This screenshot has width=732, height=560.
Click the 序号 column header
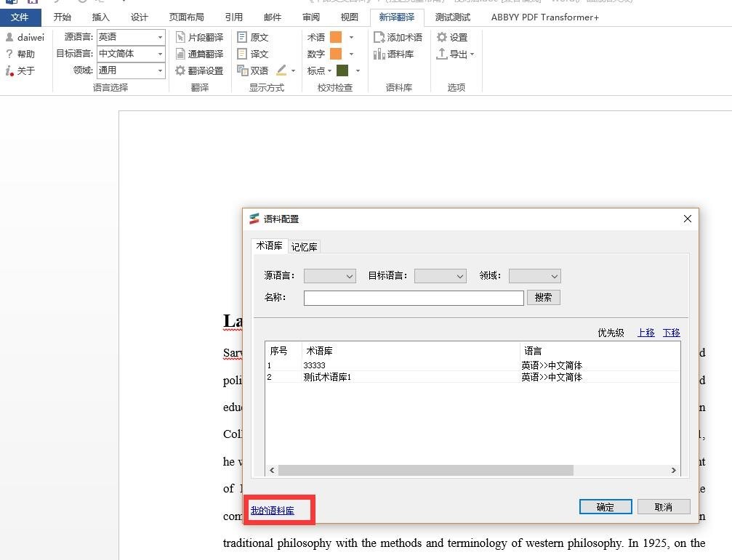283,351
